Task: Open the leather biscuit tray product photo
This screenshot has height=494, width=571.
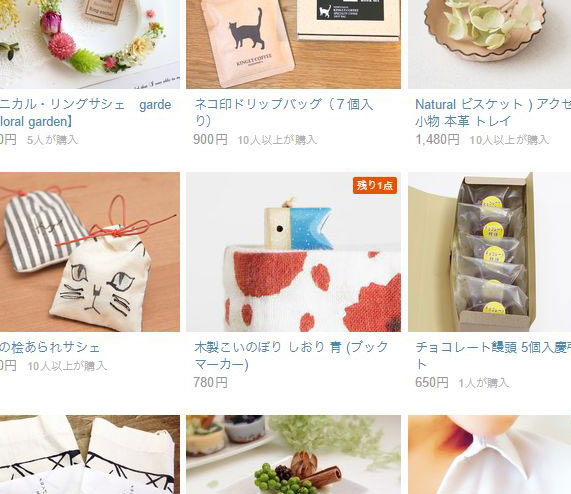Action: click(489, 44)
